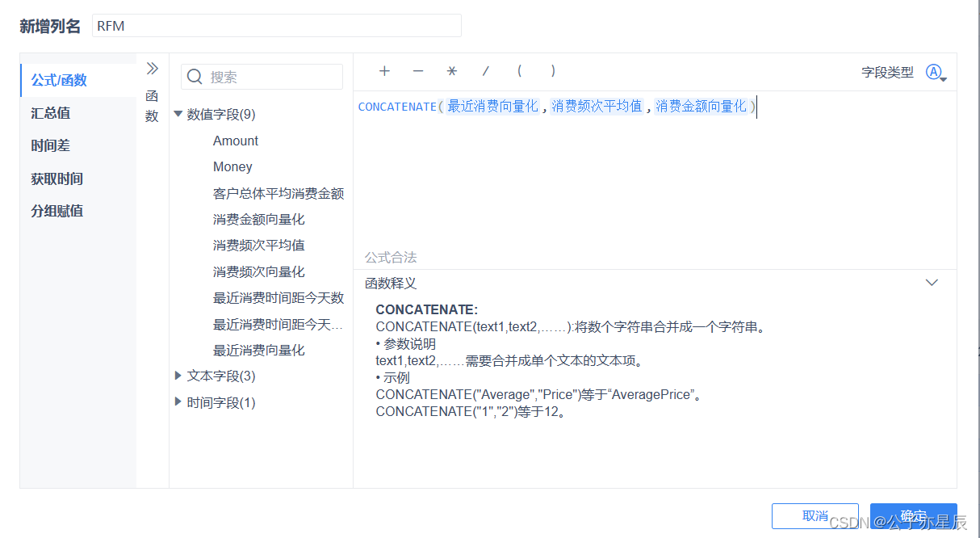Click CONCATENATE in the formula
980x538 pixels.
(397, 107)
